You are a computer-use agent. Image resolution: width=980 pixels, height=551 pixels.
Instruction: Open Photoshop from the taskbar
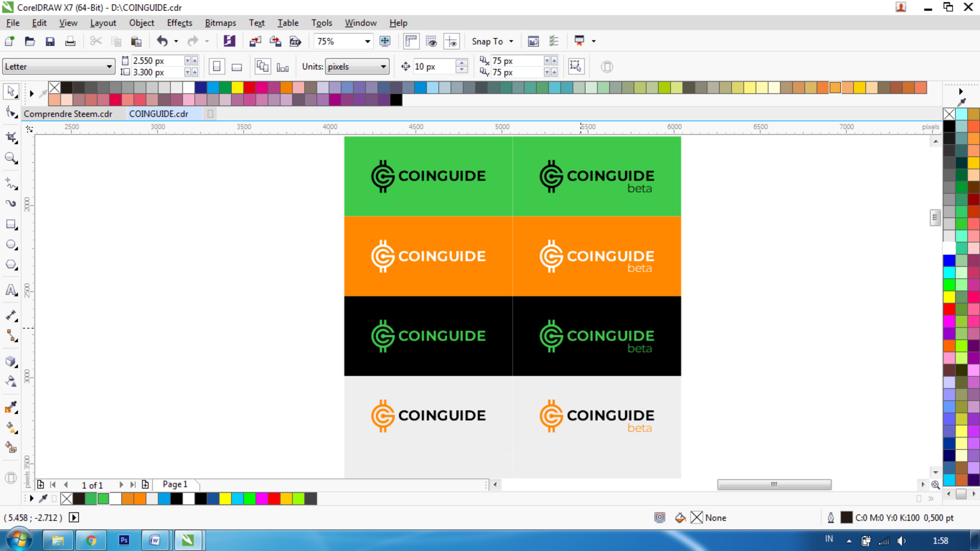tap(124, 540)
